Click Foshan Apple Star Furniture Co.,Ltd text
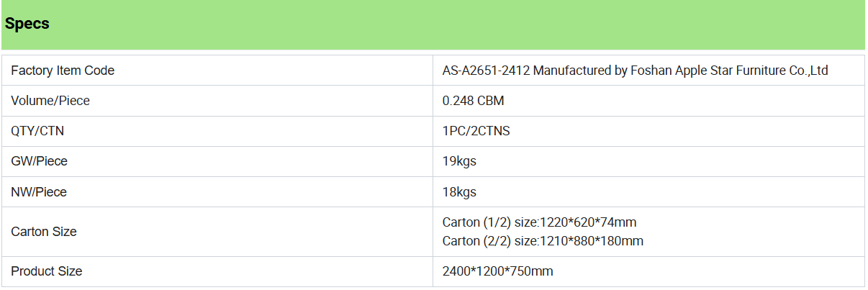The width and height of the screenshot is (868, 290). 729,71
